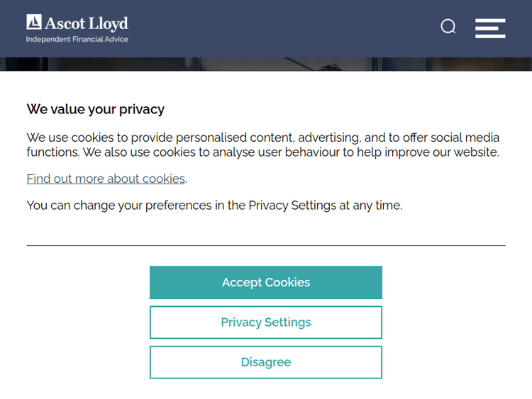Follow the Find out more about cookies link
Viewport: 532px width, 399px height.
(106, 179)
